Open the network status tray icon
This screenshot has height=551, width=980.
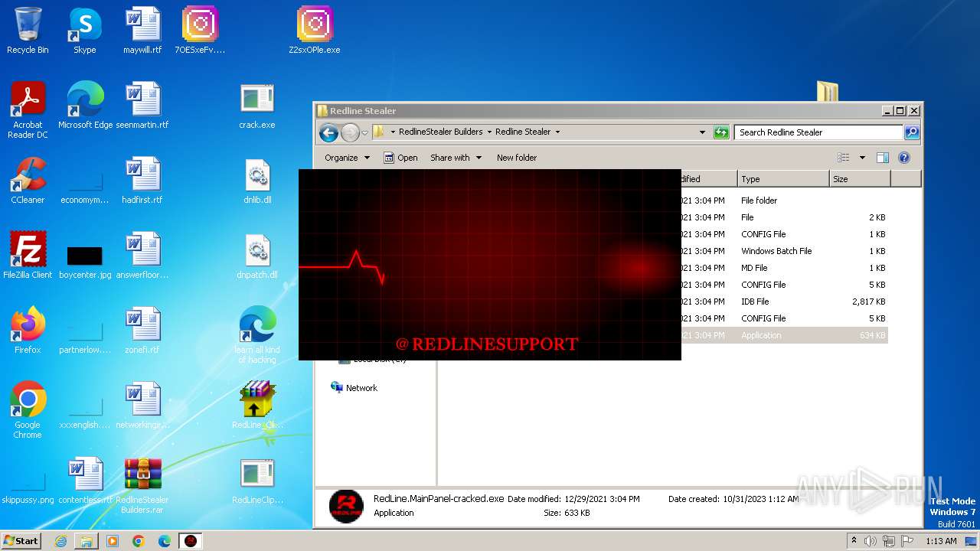[x=888, y=541]
